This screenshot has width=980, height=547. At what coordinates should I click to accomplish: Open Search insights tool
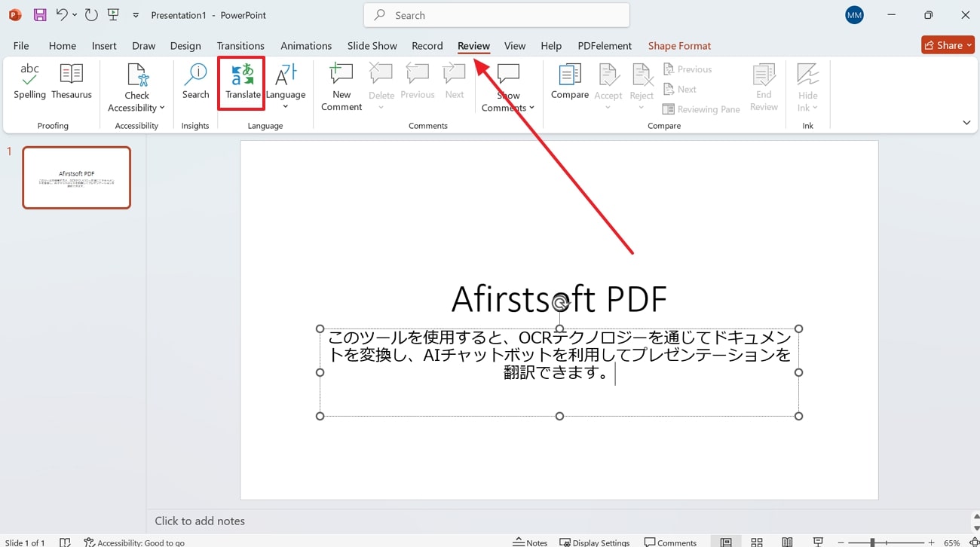(195, 82)
